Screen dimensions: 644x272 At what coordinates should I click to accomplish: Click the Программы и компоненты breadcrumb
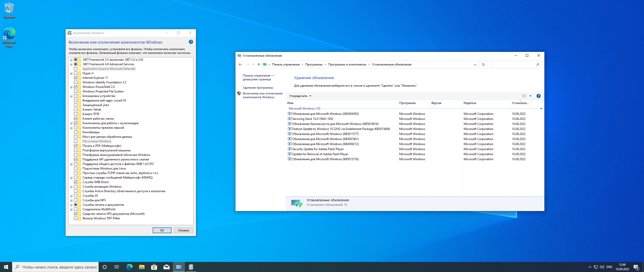tap(347, 64)
